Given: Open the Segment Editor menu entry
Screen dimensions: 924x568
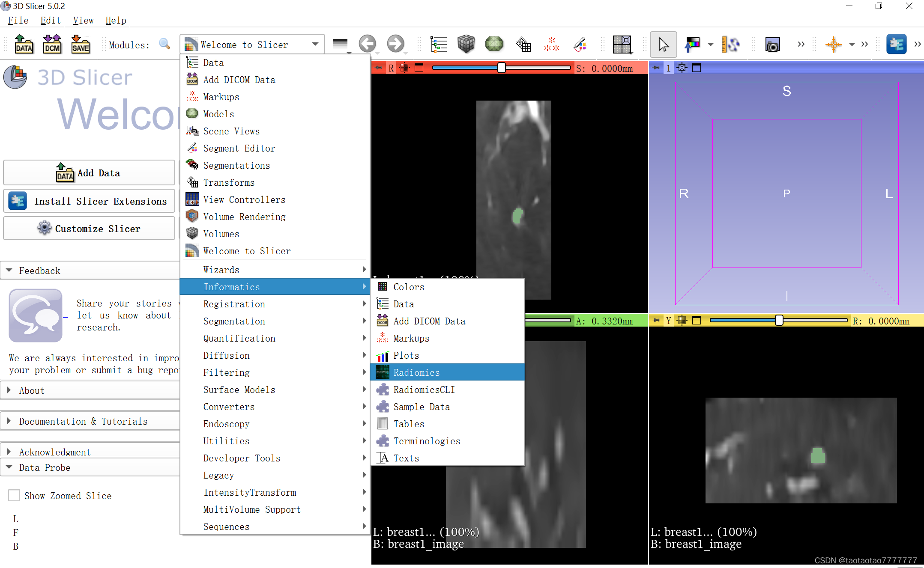Looking at the screenshot, I should point(239,148).
